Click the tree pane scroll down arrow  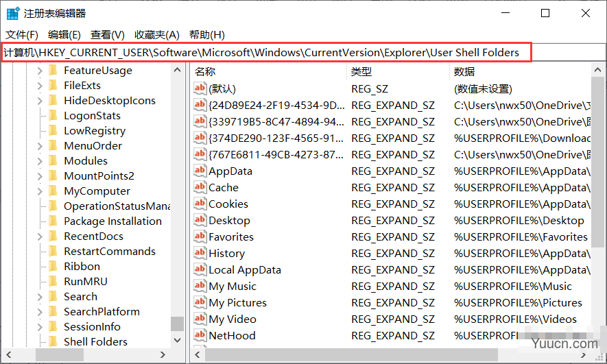click(178, 341)
